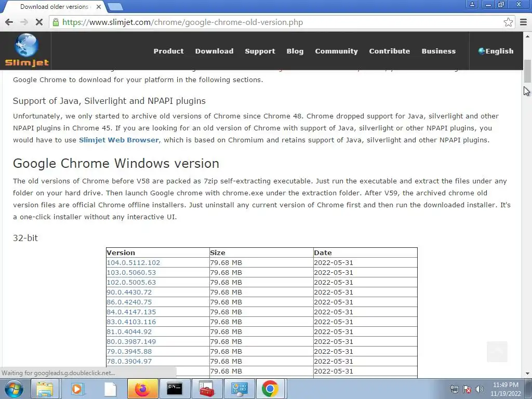Click the taskbar clock showing 11:49 PM
Screen dimensions: 532x399
click(506, 389)
